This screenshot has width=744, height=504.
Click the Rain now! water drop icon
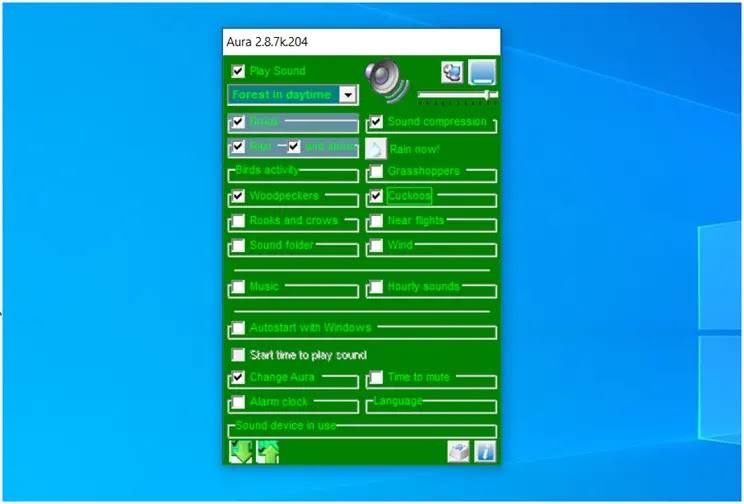click(376, 149)
